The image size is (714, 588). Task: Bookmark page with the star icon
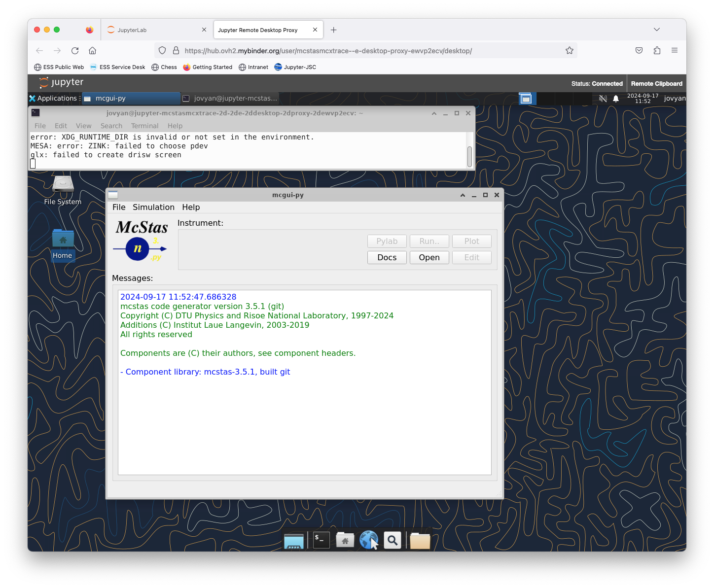[570, 50]
